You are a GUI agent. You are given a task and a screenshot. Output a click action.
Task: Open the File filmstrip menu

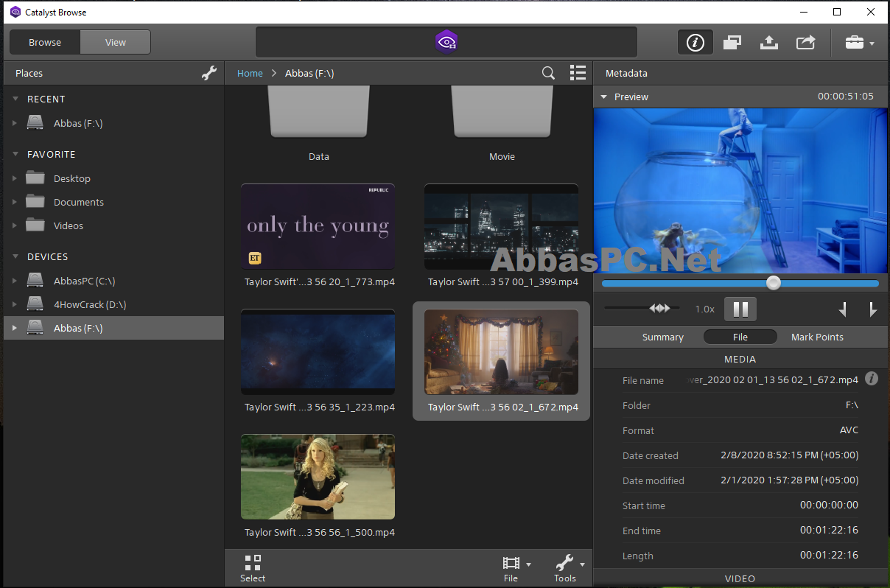[x=516, y=564]
